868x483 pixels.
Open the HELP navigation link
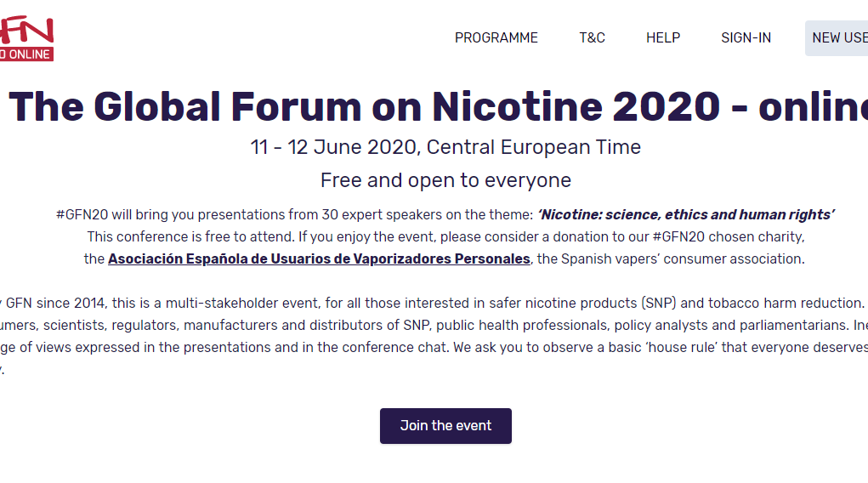(663, 37)
